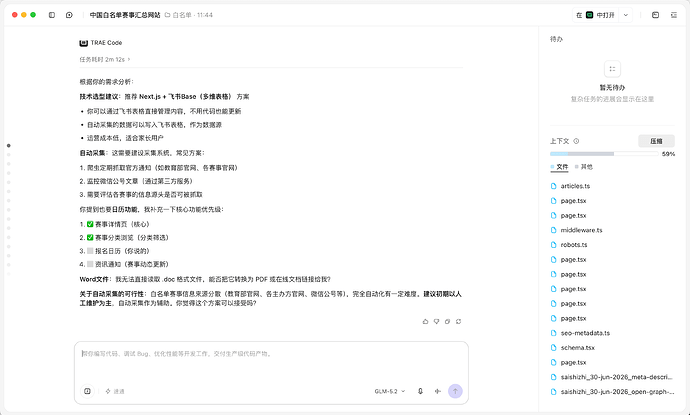Viewport: 690px width, 415px height.
Task: Click the 暂无待办 empty-state text
Action: 612,88
